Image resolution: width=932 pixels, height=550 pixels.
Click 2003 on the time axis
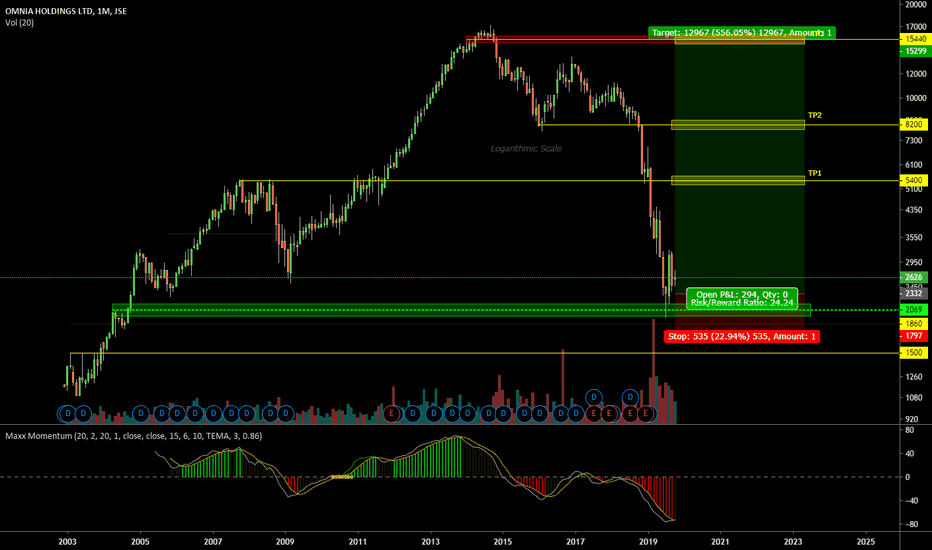point(68,542)
